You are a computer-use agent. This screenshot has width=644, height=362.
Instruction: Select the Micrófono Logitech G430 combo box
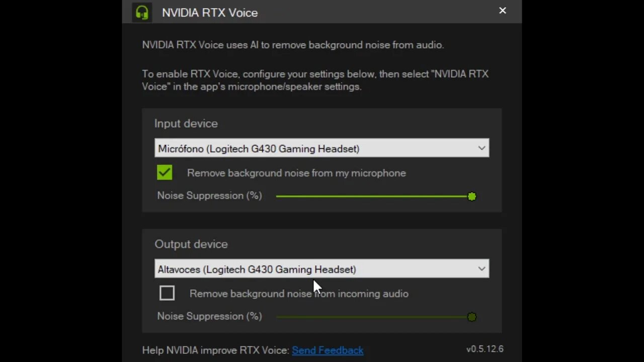[321, 148]
